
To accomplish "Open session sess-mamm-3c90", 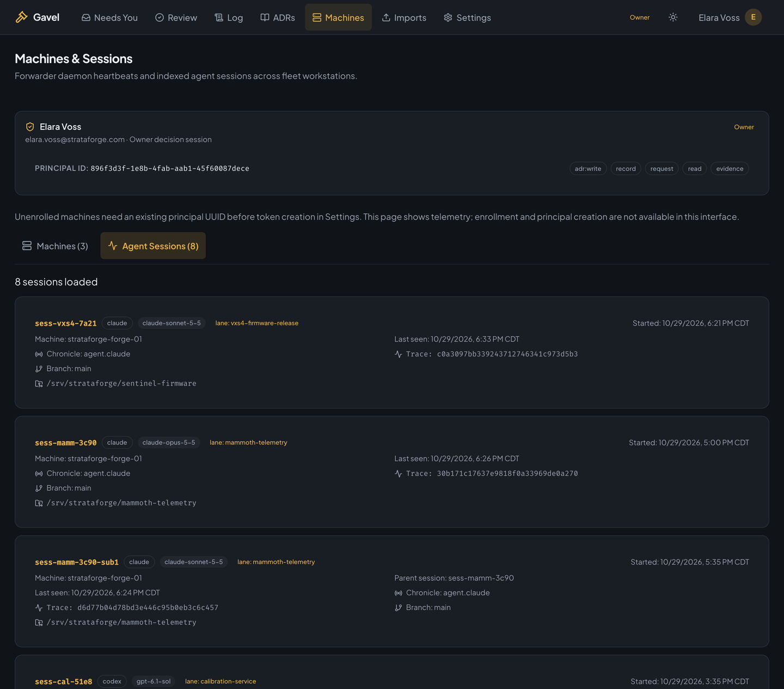I will click(65, 442).
